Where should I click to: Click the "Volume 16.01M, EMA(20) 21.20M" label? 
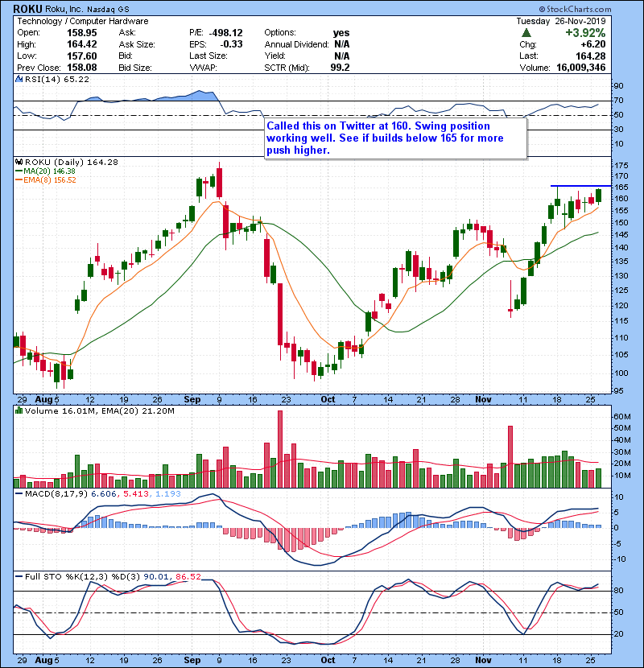[x=99, y=411]
